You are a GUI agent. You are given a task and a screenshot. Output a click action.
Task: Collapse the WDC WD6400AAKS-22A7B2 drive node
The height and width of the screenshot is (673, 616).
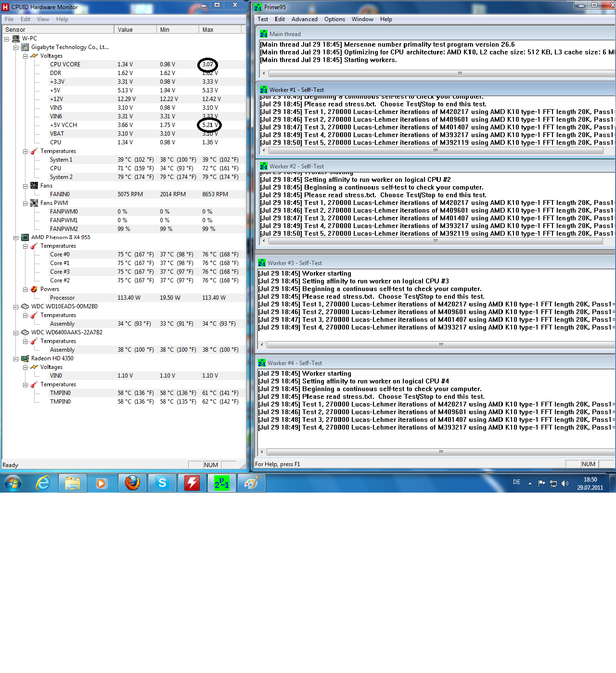coord(16,333)
